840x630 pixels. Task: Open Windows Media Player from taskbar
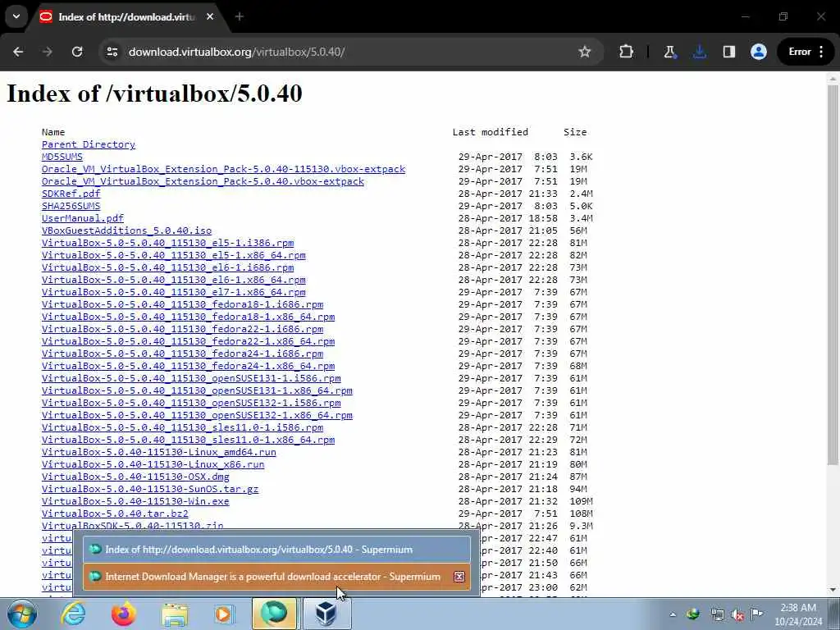(x=225, y=614)
